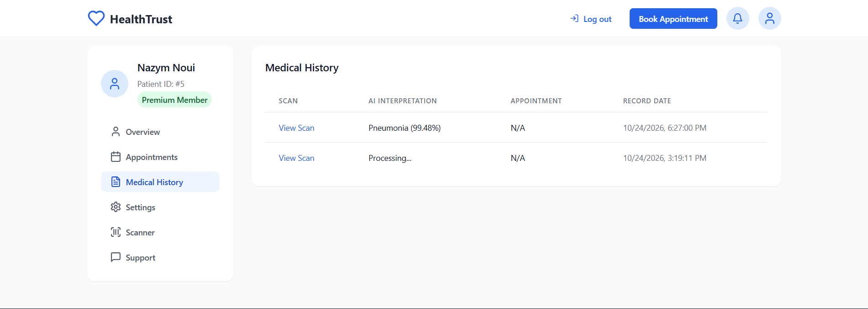This screenshot has width=868, height=309.
Task: Select Medical History in the sidebar
Action: click(x=160, y=182)
